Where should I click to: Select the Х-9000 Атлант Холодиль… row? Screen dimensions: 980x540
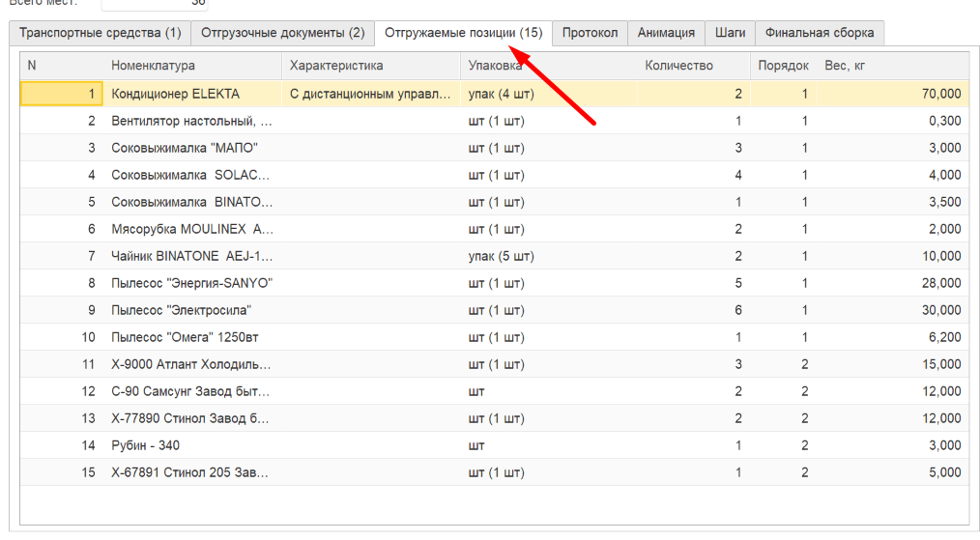click(495, 364)
